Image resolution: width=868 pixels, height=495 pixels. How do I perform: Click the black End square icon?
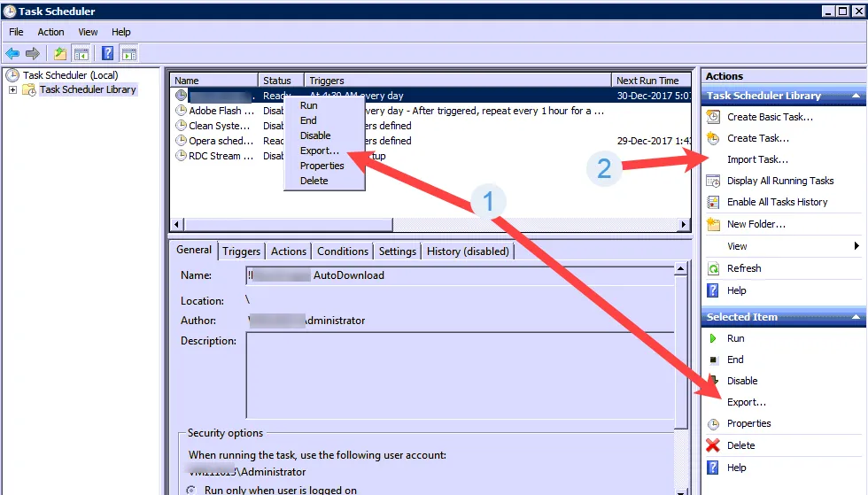tap(713, 360)
